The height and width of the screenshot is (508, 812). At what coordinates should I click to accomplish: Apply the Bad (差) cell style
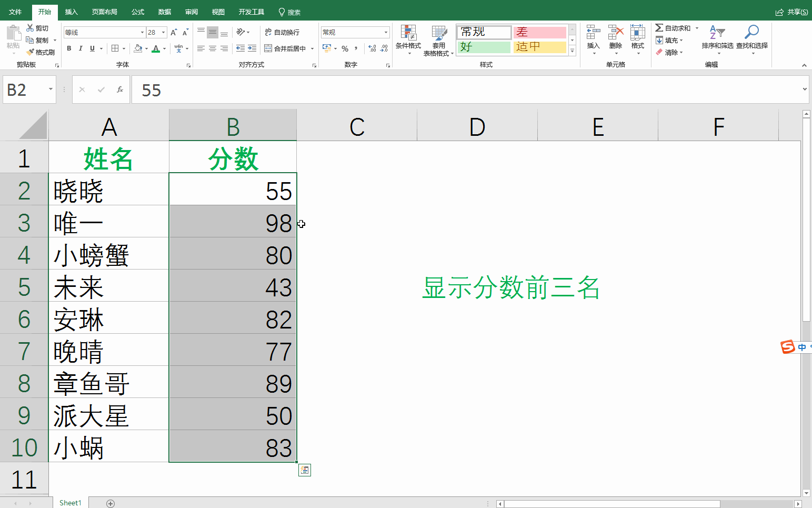pyautogui.click(x=540, y=32)
